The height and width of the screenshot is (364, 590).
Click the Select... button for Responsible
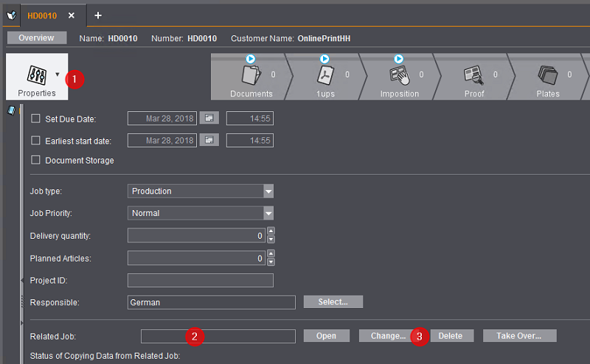[x=333, y=302]
